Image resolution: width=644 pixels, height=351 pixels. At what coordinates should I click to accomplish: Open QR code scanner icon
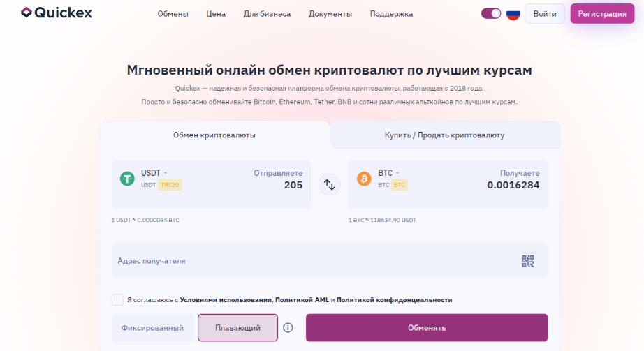tap(528, 261)
